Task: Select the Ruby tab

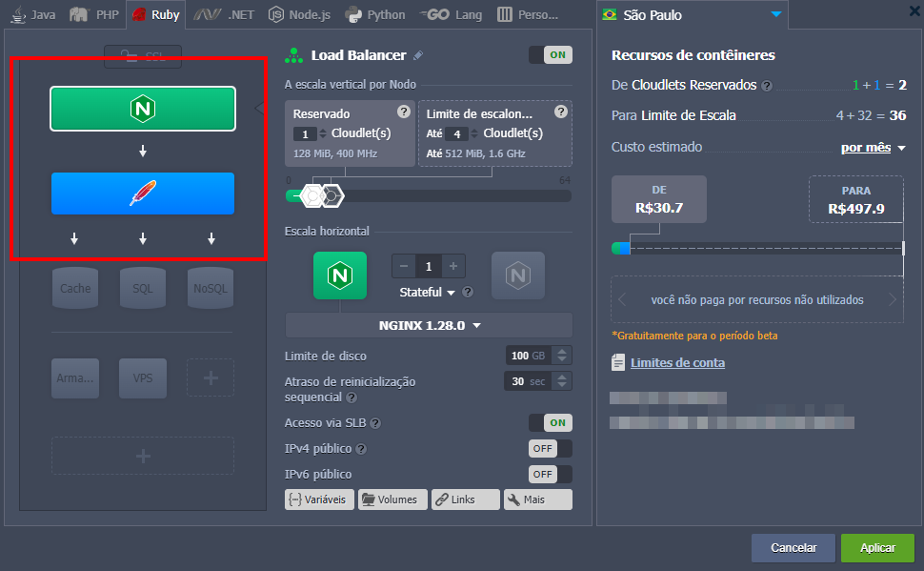Action: [156, 14]
